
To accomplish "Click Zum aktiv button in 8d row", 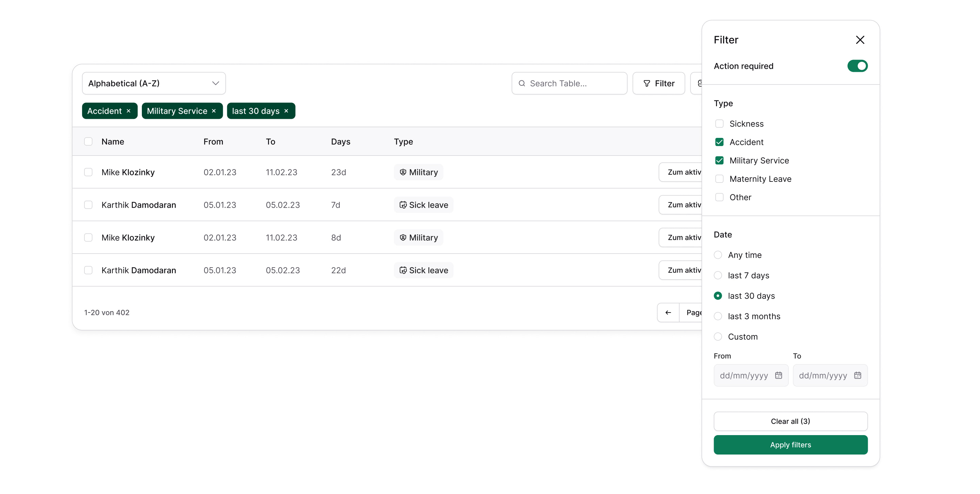I will 681,238.
